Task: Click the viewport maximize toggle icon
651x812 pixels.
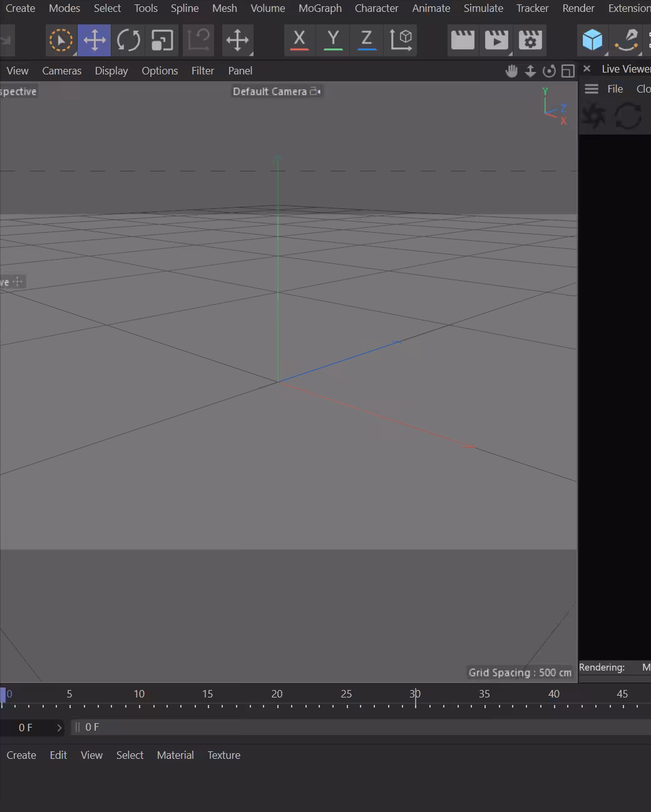Action: pos(568,71)
